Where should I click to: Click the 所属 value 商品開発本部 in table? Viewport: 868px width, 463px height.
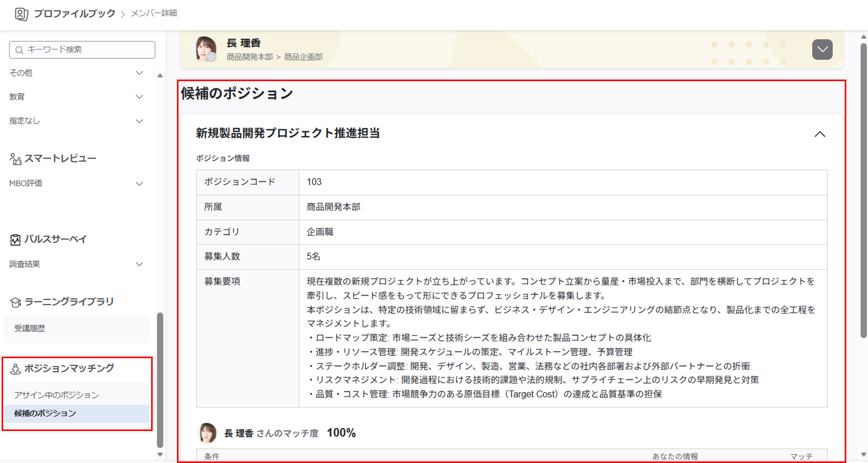click(333, 207)
